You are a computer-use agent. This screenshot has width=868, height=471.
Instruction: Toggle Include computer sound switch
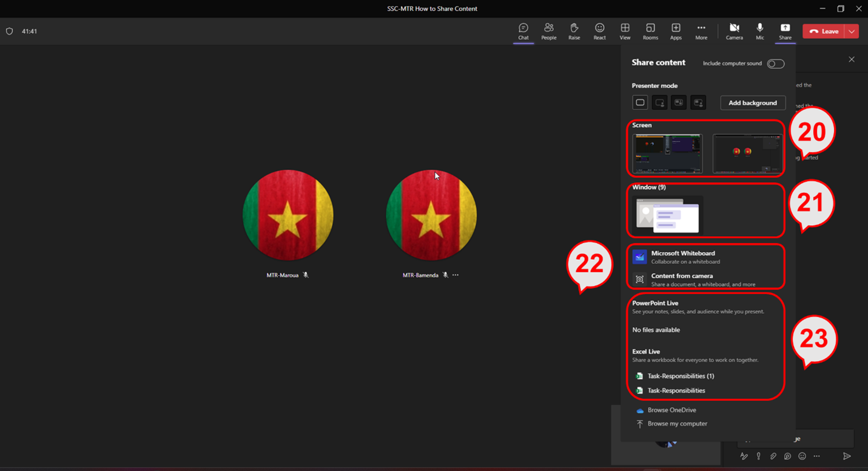(x=775, y=64)
